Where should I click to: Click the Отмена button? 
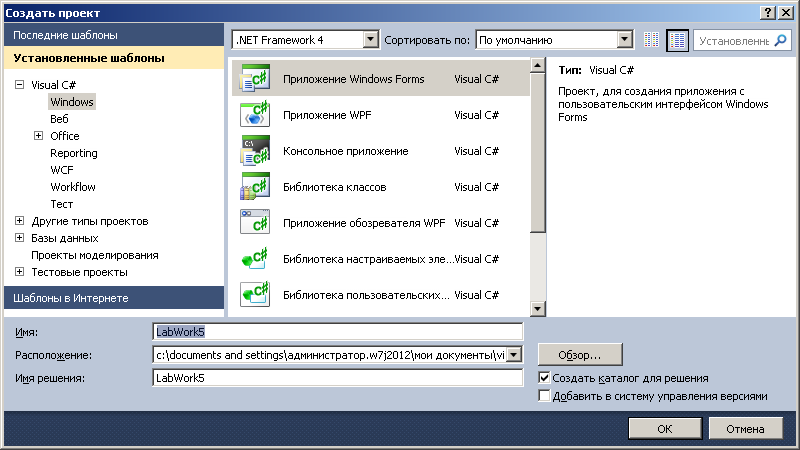(x=745, y=429)
